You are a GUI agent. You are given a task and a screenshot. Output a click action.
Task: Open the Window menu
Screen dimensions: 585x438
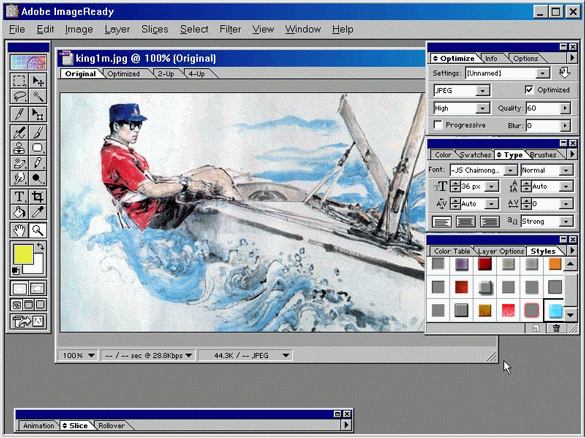[x=303, y=29]
